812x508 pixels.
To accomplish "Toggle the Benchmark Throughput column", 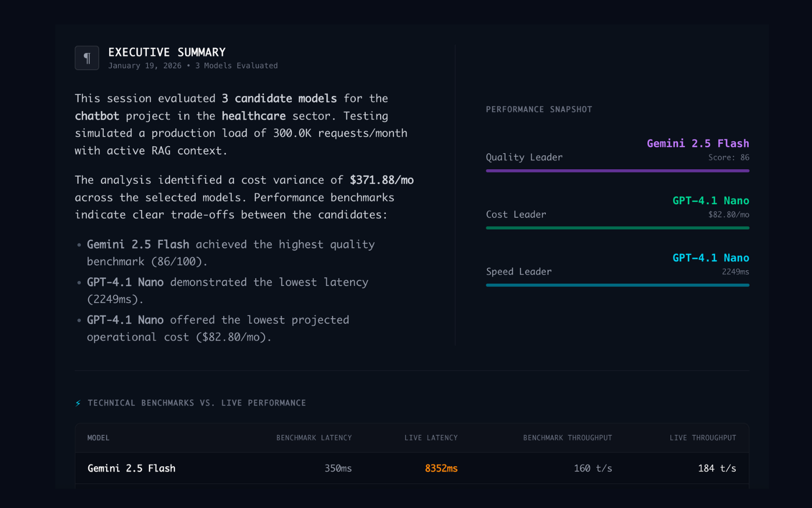I will pyautogui.click(x=567, y=437).
